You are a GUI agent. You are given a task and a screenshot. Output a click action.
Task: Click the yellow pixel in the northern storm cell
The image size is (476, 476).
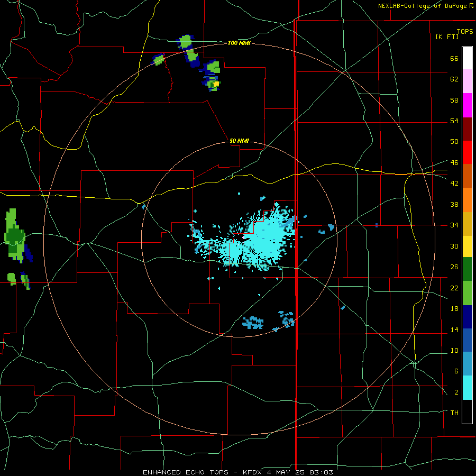(216, 84)
